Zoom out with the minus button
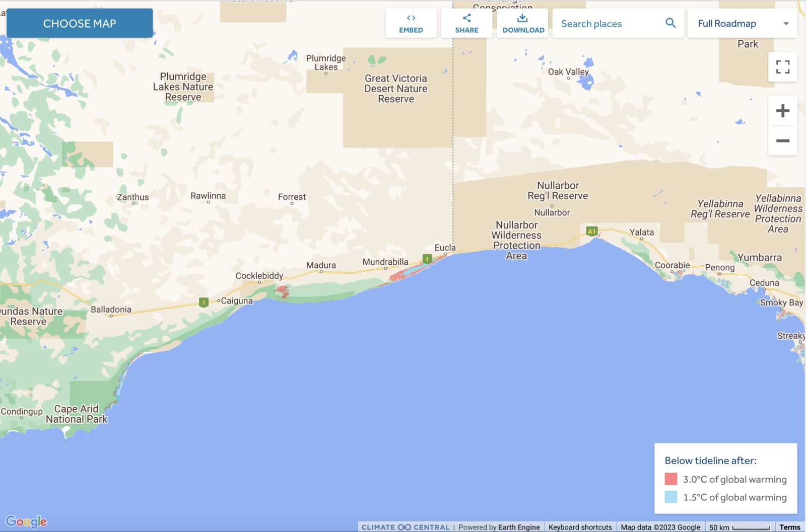806x532 pixels. click(783, 140)
